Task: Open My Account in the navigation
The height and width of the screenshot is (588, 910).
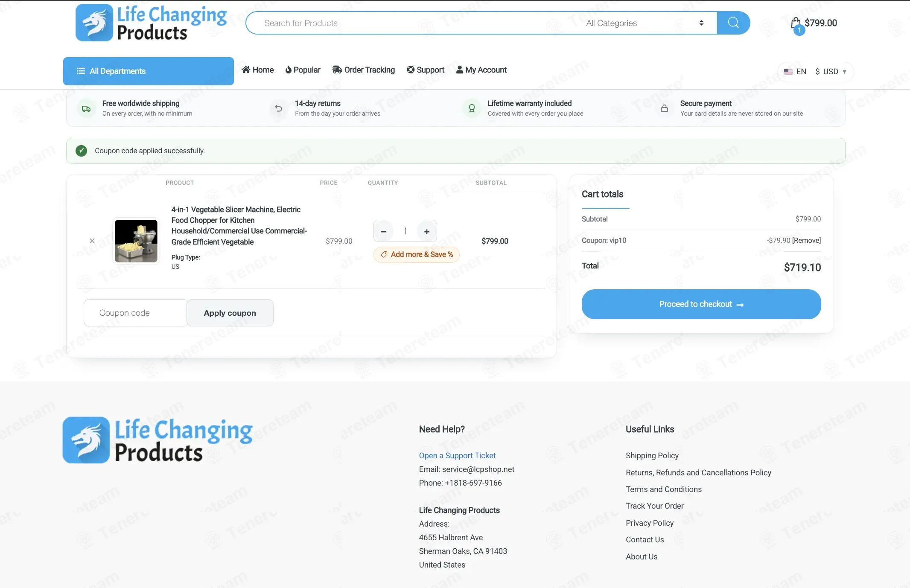Action: tap(481, 70)
